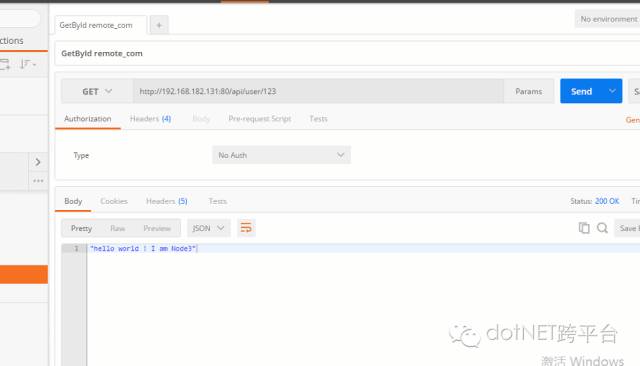Select the Pretty view button
The width and height of the screenshot is (640, 366).
pos(81,228)
